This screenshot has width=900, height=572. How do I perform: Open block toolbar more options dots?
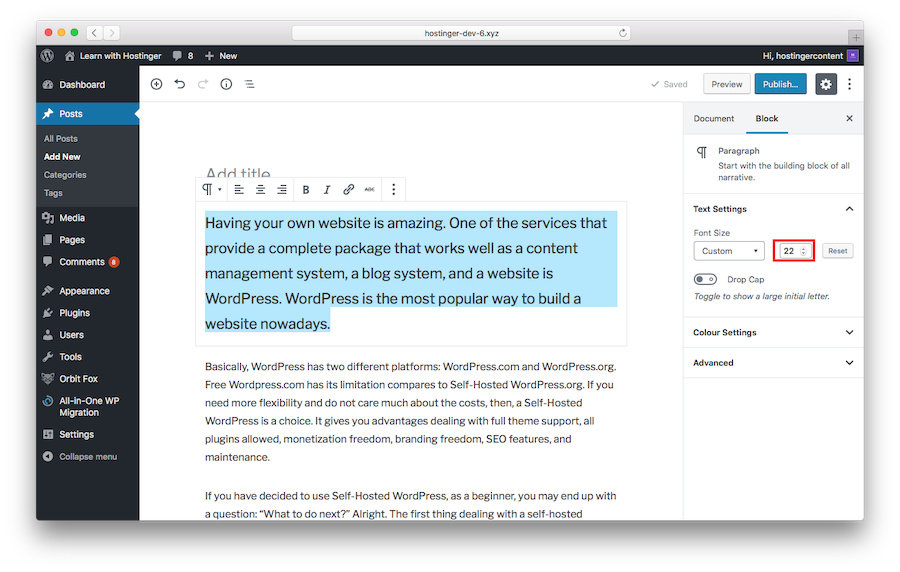pyautogui.click(x=393, y=189)
